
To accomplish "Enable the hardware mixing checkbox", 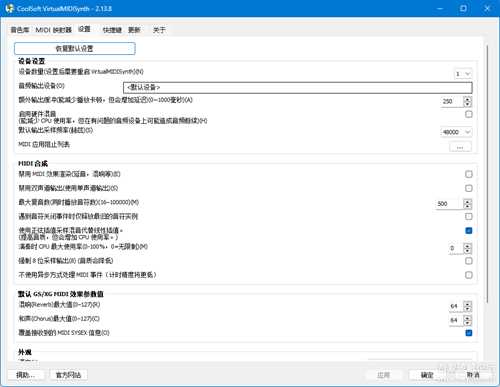I will pos(469,114).
